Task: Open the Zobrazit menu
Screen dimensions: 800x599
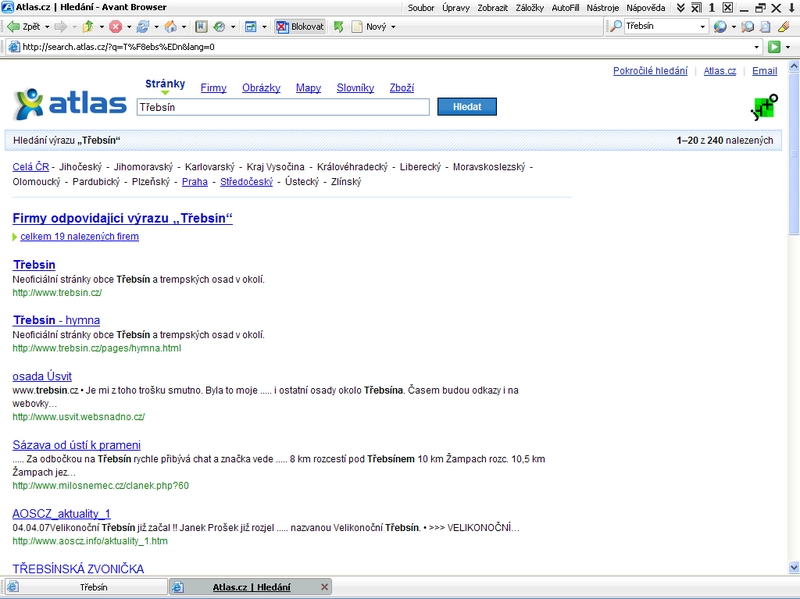Action: tap(493, 8)
